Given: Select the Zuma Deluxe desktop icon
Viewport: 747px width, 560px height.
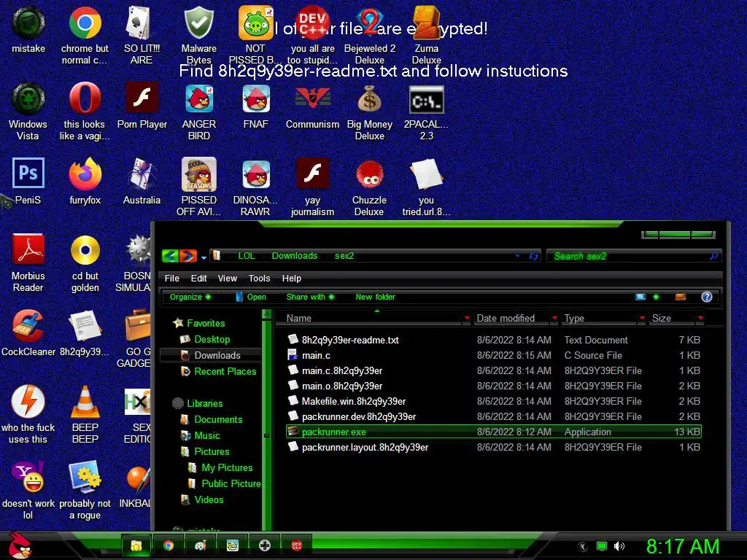Looking at the screenshot, I should coord(426,34).
